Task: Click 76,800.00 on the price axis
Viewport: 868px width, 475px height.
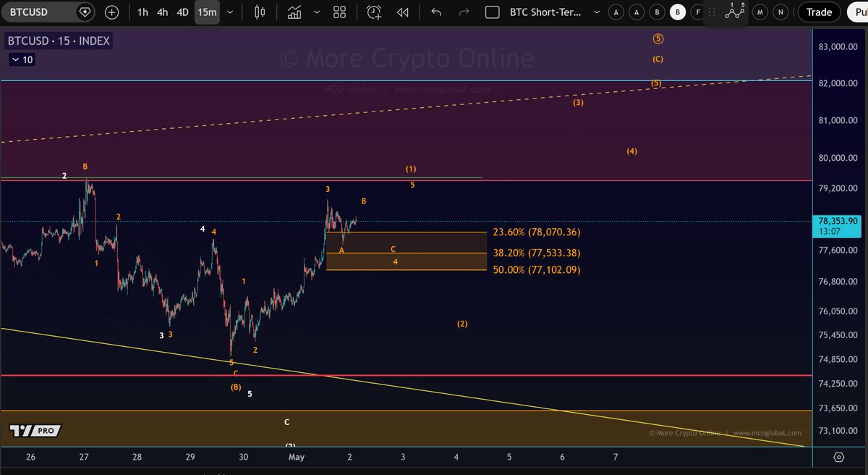Action: (x=838, y=281)
